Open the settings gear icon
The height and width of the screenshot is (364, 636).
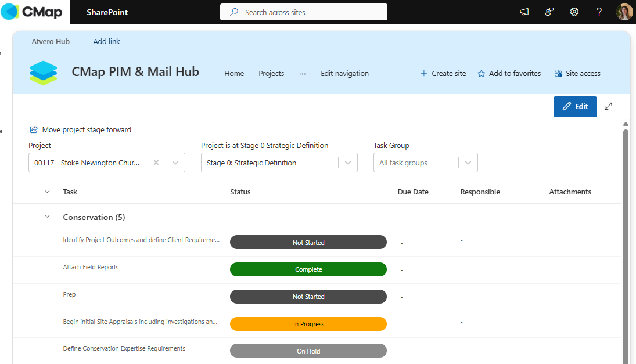coord(574,12)
